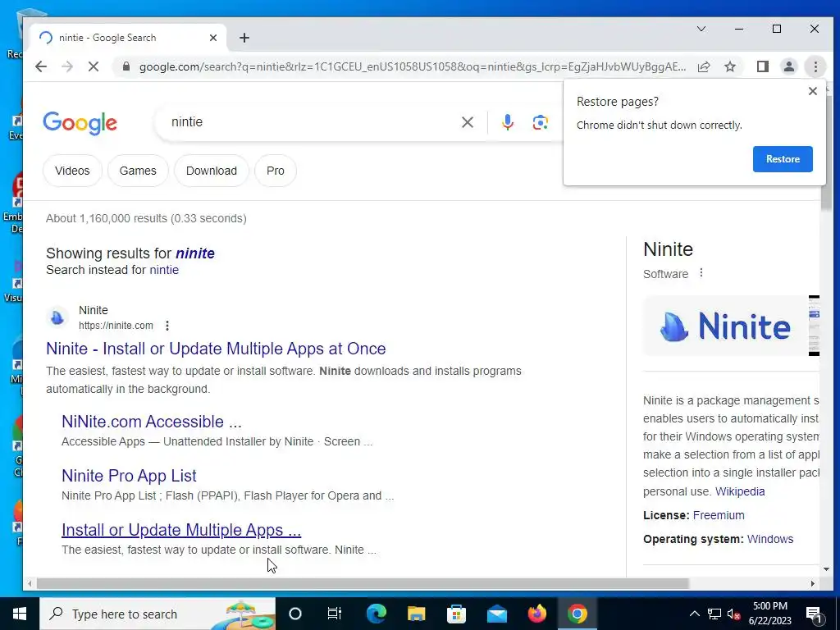Click the browser forward arrow
Screen dimensions: 840x630
pyautogui.click(x=67, y=66)
